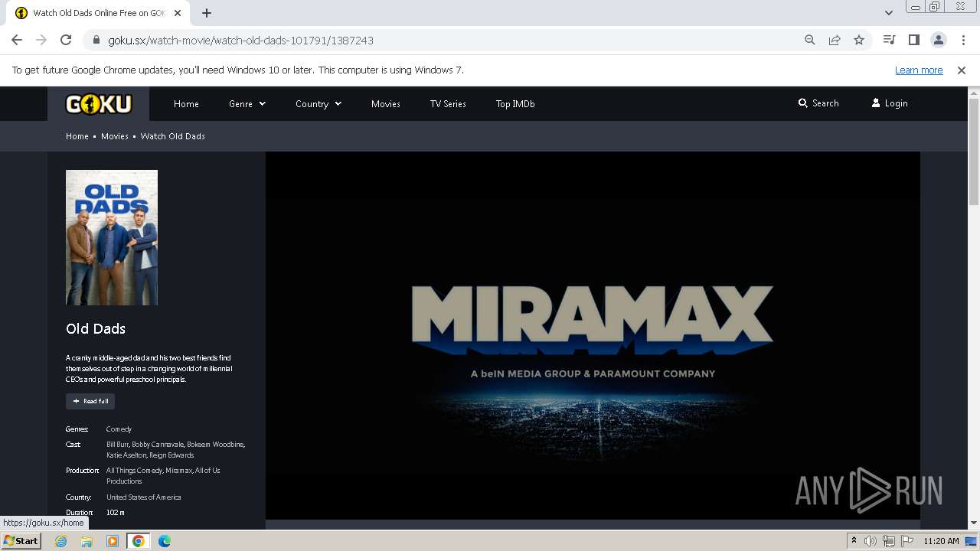
Task: Click Old Dads poster thumbnail
Action: 112,238
